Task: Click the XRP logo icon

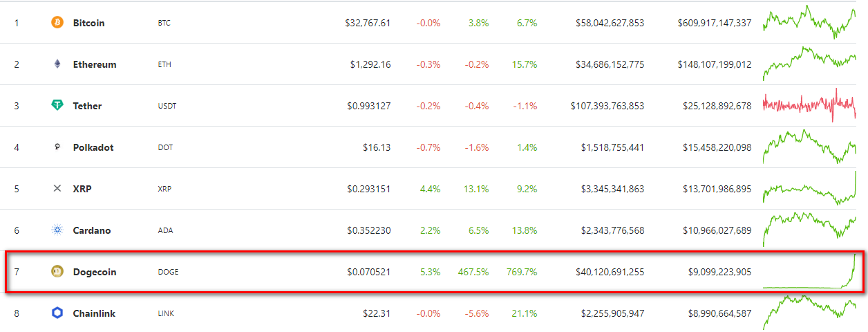Action: [57, 189]
